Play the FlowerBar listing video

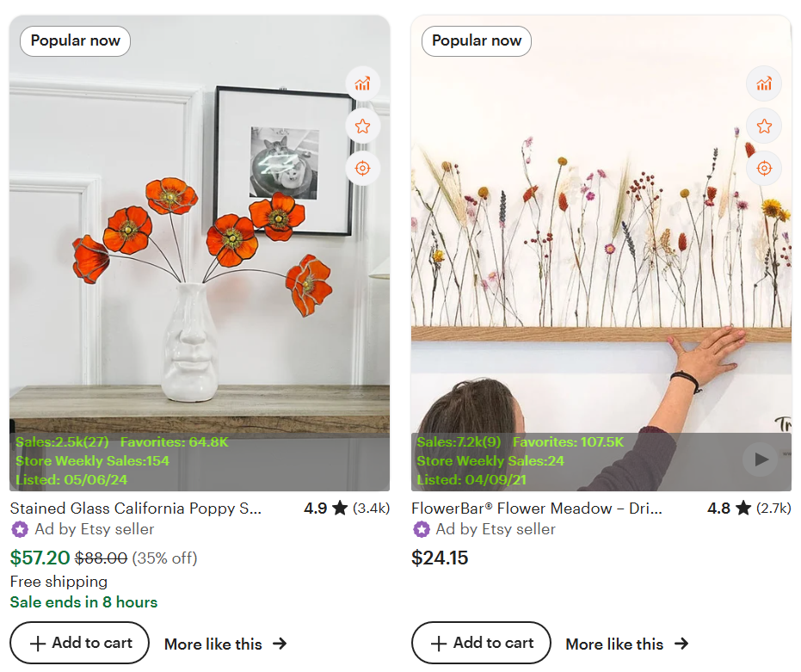click(x=761, y=459)
